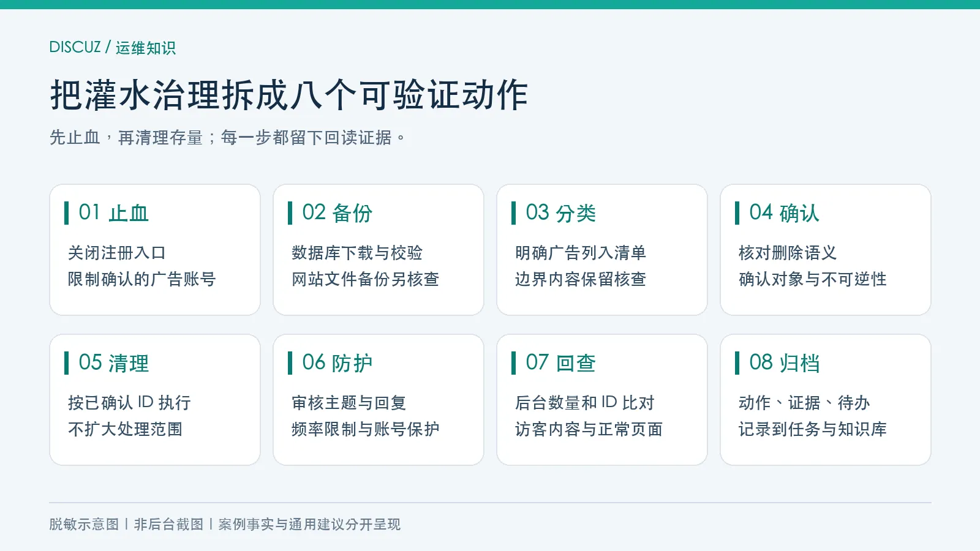Click the text "频率限制与账号保护"

[x=365, y=429]
